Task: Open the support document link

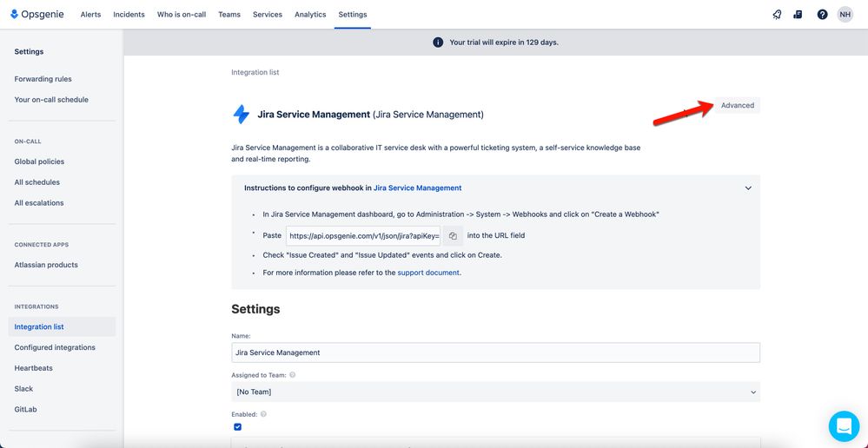Action: pyautogui.click(x=428, y=273)
